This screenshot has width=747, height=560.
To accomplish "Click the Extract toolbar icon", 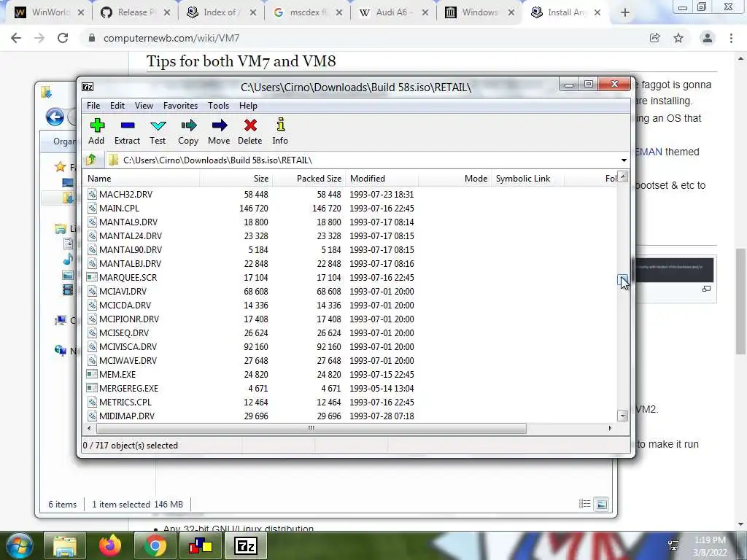I will point(127,131).
